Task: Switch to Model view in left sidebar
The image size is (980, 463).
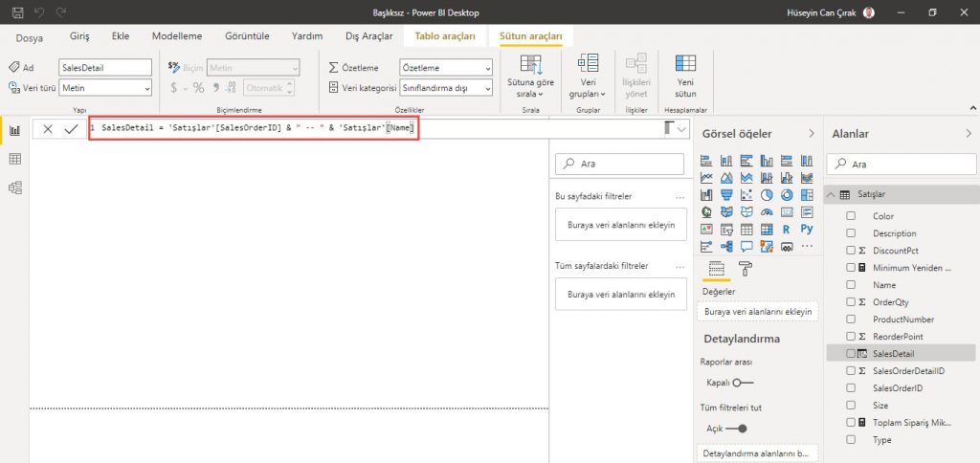Action: 15,187
